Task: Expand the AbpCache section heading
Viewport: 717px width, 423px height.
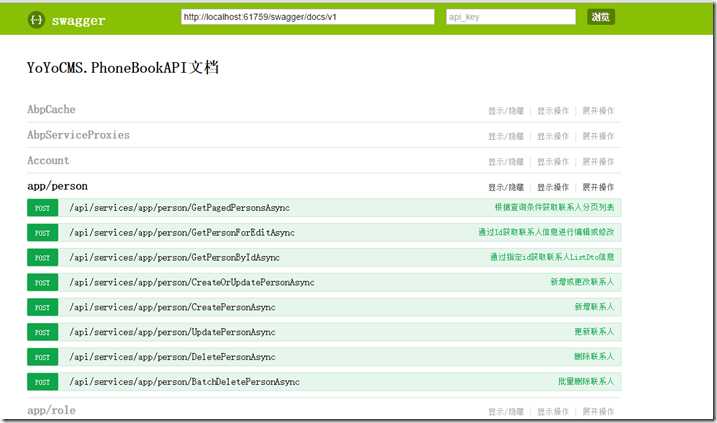Action: point(51,109)
